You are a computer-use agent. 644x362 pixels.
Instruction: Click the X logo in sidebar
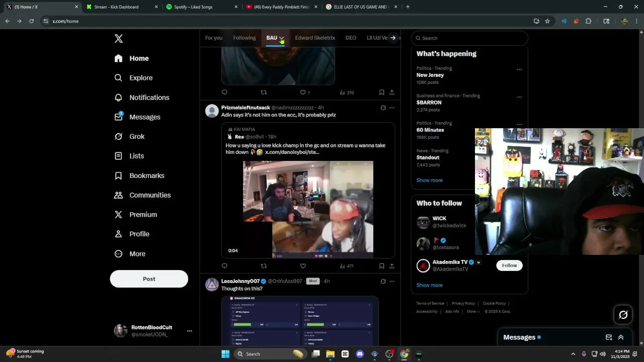pos(119,39)
